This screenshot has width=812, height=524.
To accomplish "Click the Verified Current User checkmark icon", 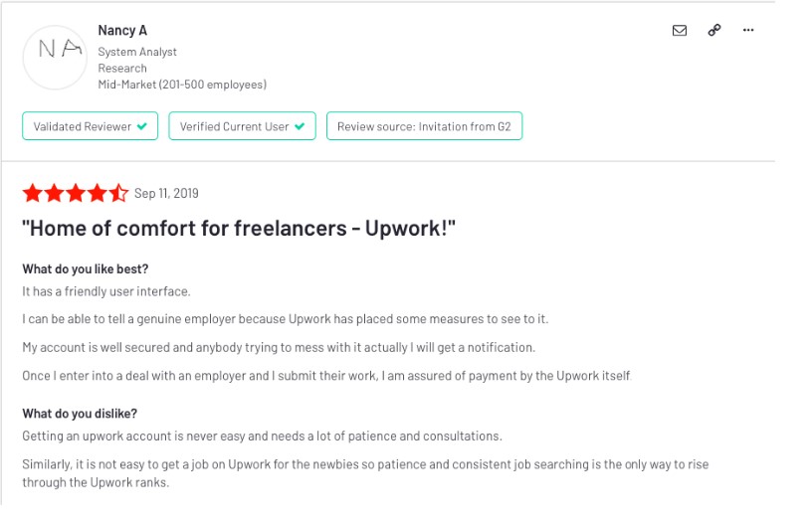I will click(x=300, y=126).
